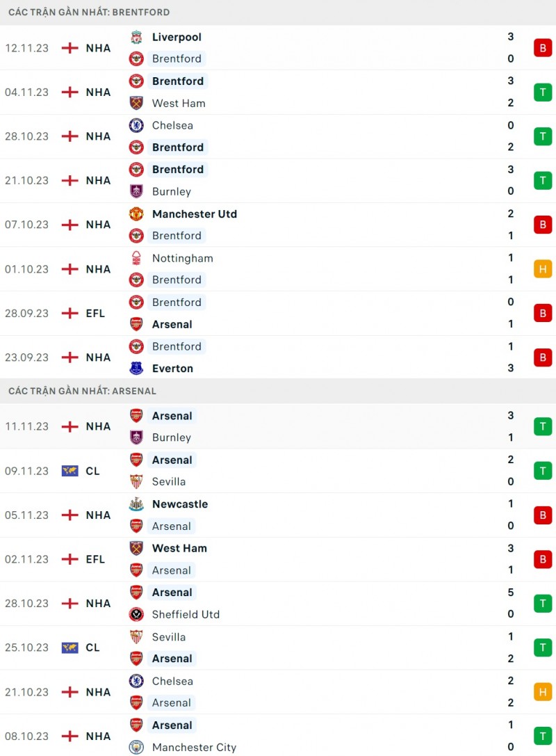Click the Chelsea crest in Brentford's 28.10.23 match
This screenshot has width=556, height=756.
click(x=136, y=125)
